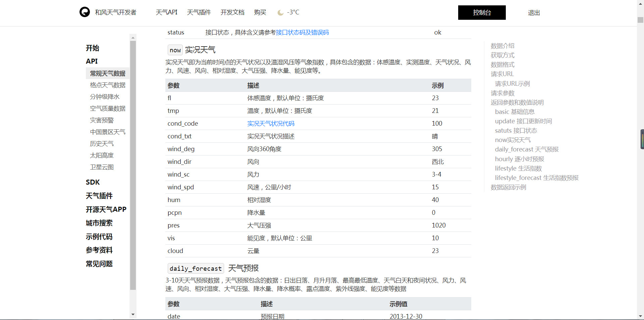Open the 常见问题 section

click(x=99, y=264)
